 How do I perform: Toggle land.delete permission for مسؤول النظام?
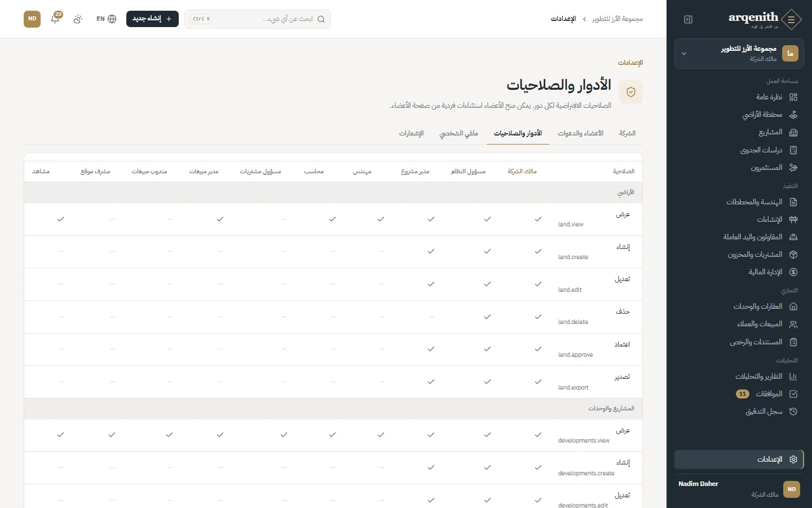point(487,317)
